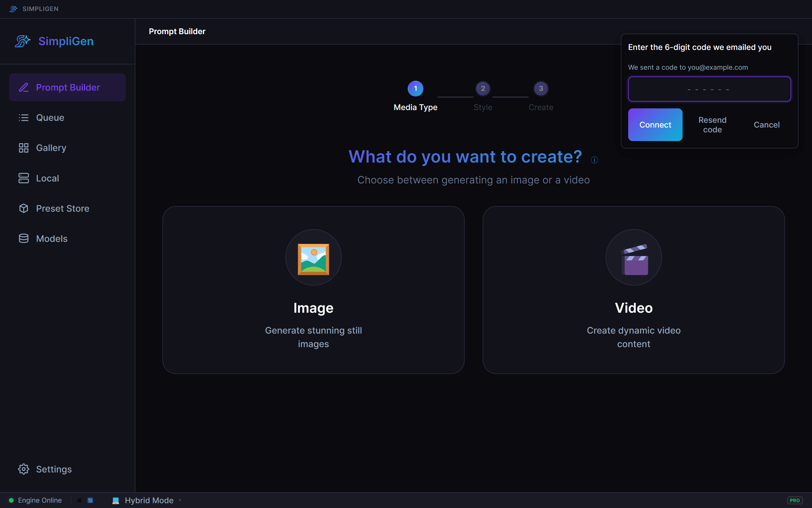Click the 'Prompt Builder' page header title
The width and height of the screenshot is (812, 508).
tap(177, 31)
